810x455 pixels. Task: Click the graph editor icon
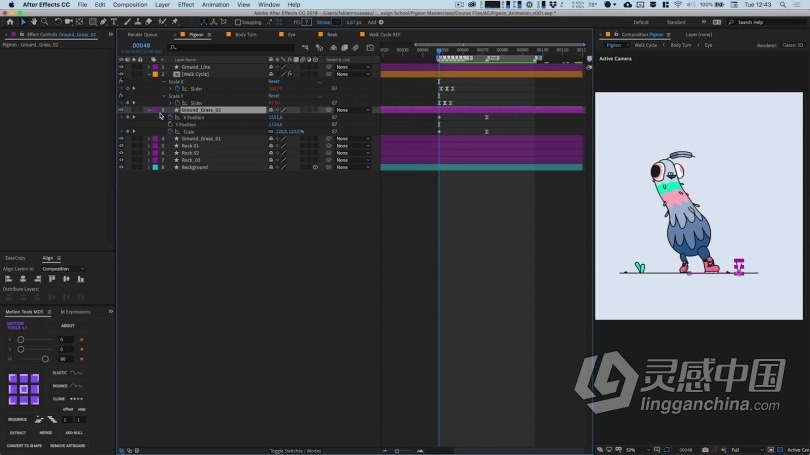tap(370, 48)
